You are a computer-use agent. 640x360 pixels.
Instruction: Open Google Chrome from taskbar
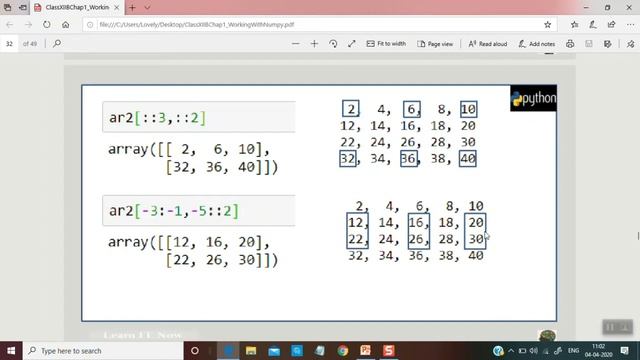pyautogui.click(x=343, y=351)
